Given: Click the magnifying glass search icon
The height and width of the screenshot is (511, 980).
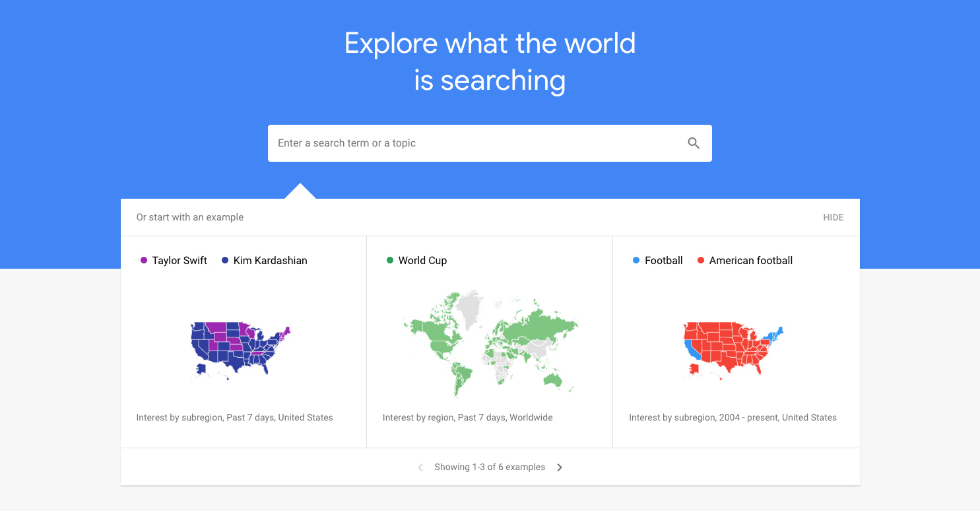Looking at the screenshot, I should click(694, 143).
